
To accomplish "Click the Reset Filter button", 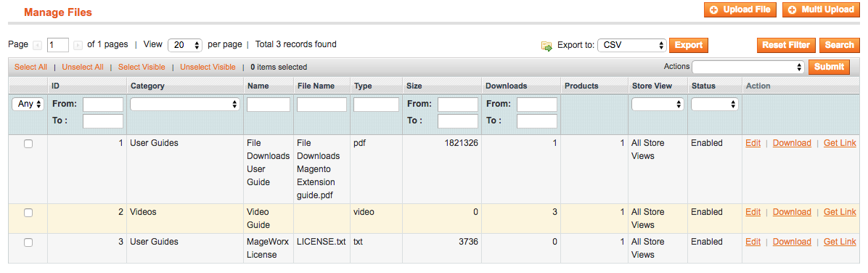I will click(786, 46).
